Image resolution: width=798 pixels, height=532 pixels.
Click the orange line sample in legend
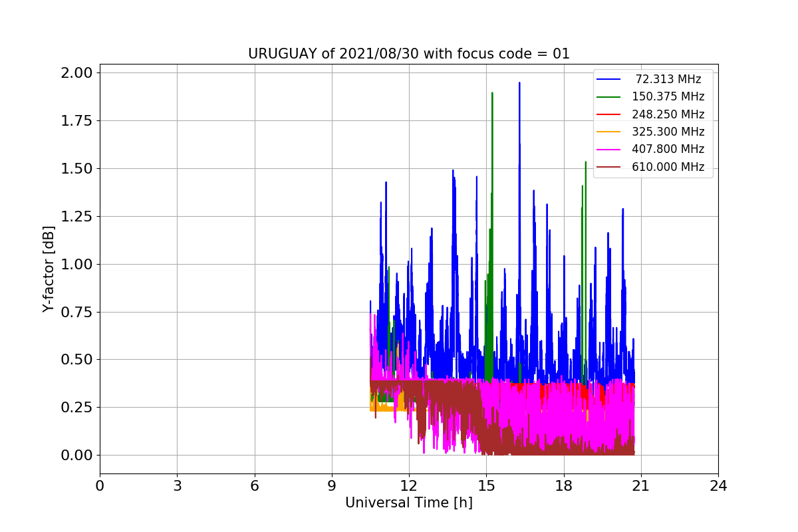click(609, 132)
